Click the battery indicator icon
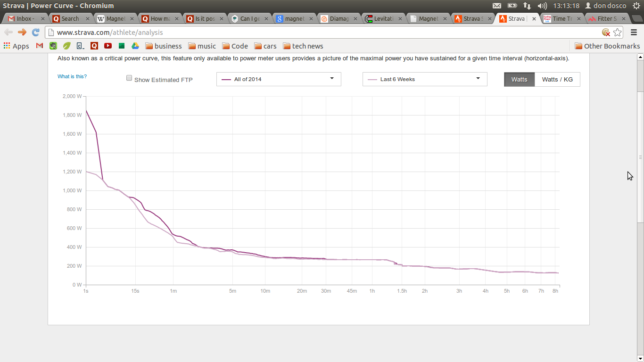The image size is (644, 362). click(x=512, y=6)
